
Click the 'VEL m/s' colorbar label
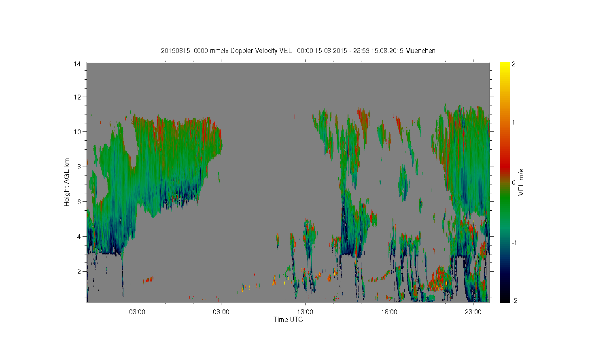[522, 182]
